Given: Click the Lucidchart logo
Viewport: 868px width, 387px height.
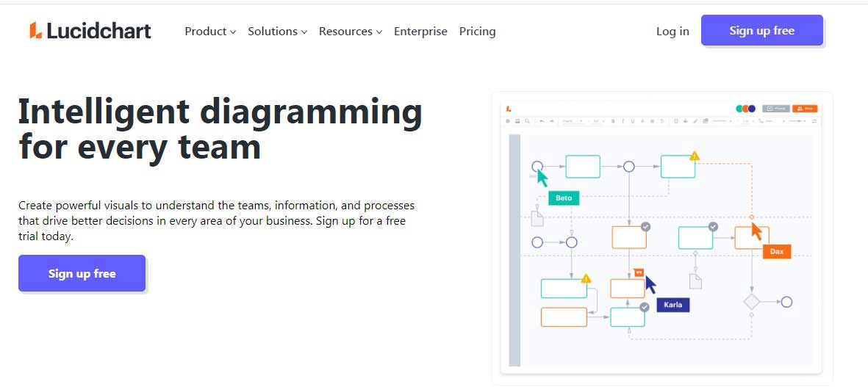Looking at the screenshot, I should pos(90,31).
